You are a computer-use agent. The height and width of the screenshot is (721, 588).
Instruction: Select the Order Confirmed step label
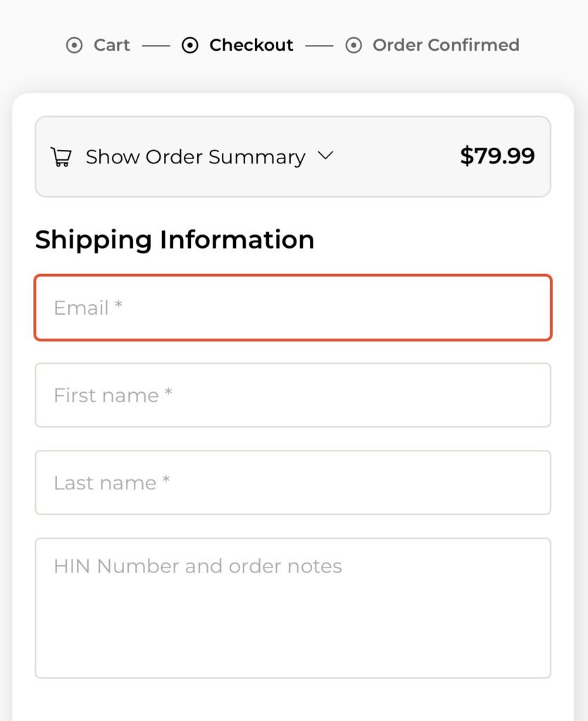446,45
